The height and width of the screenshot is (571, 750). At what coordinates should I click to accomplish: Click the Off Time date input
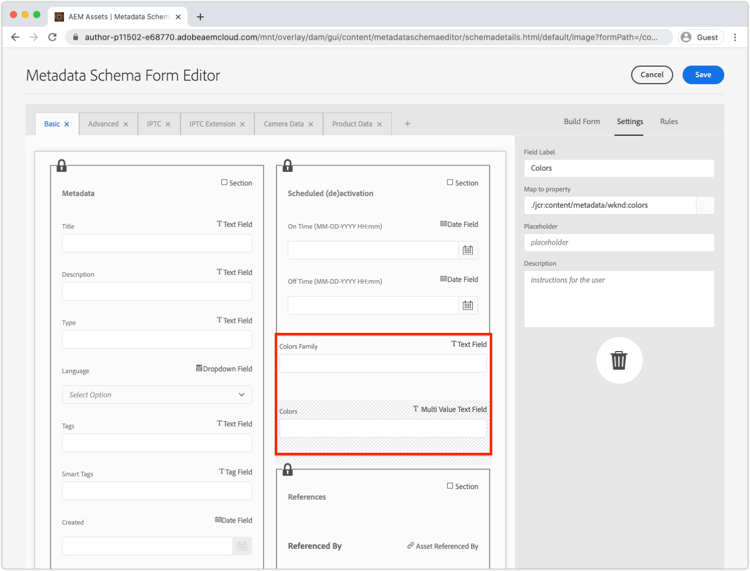(373, 305)
